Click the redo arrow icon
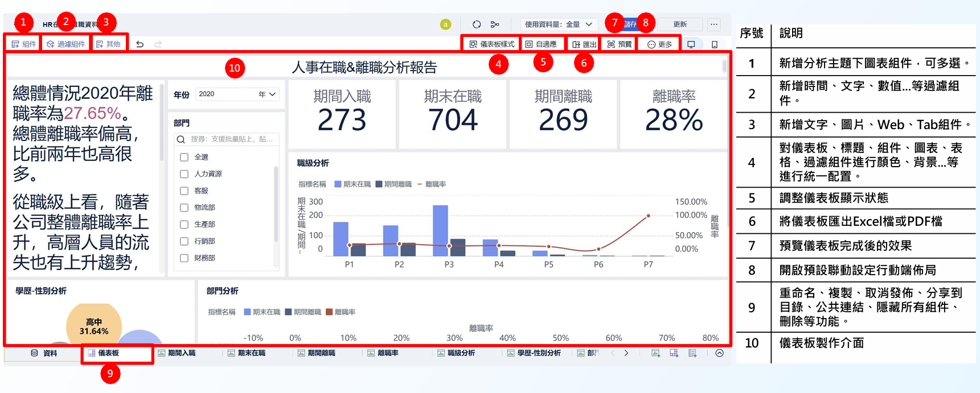The height and width of the screenshot is (393, 980). pos(158,44)
